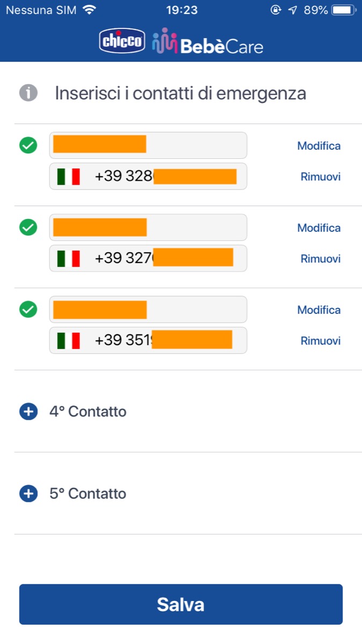Tap the plus icon for 5° Contatto

tap(28, 494)
